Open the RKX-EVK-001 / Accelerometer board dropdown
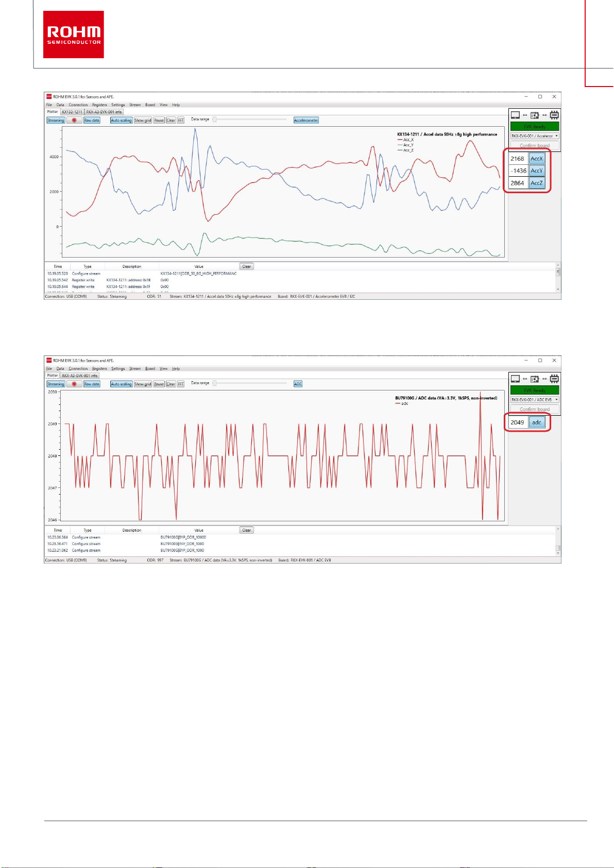Screen dimensions: 614x868 pyautogui.click(x=535, y=136)
